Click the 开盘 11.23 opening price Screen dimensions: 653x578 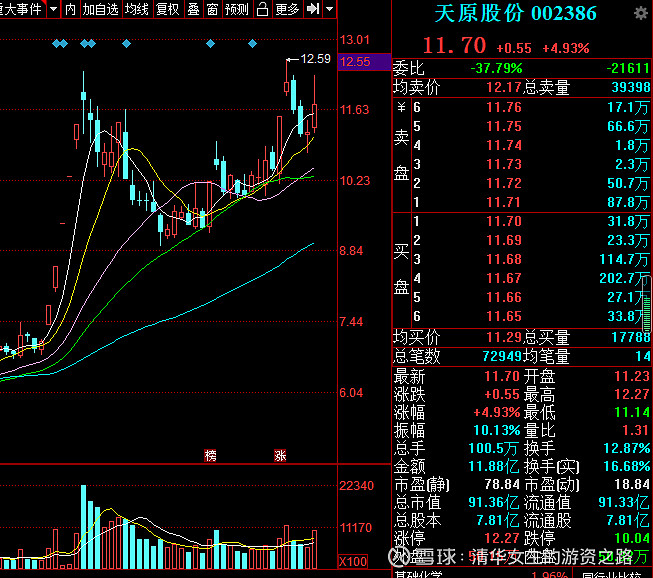pos(632,376)
